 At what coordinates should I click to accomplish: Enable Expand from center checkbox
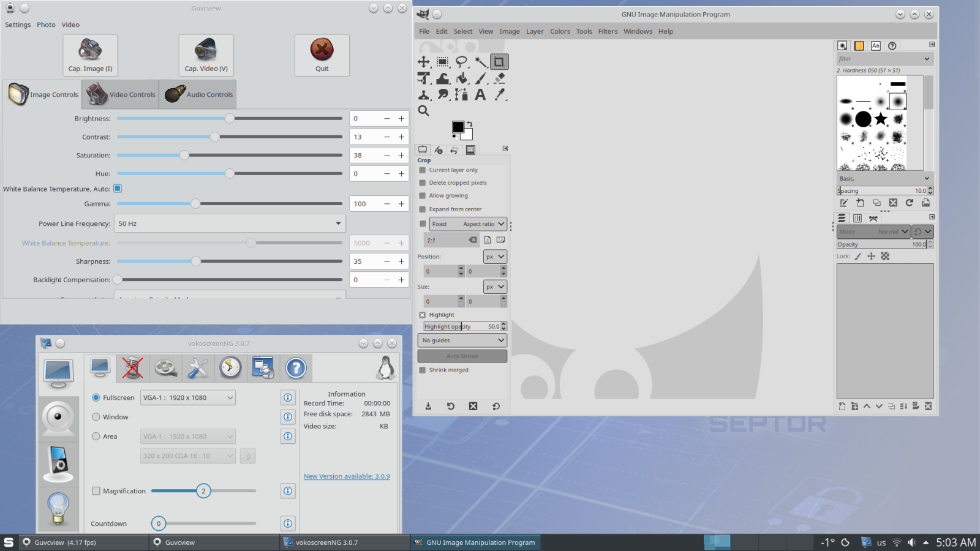[423, 209]
